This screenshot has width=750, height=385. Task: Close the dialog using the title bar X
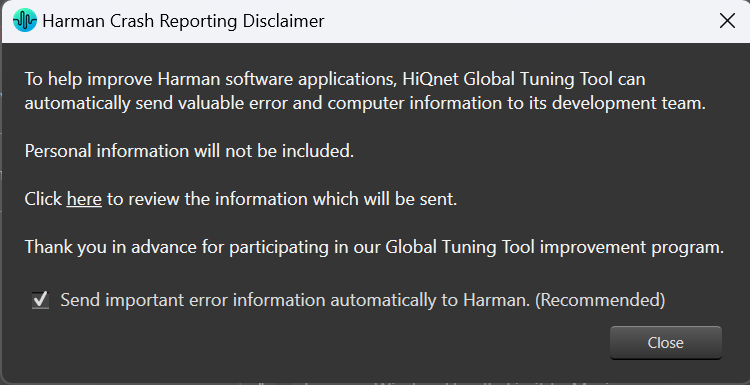point(727,21)
